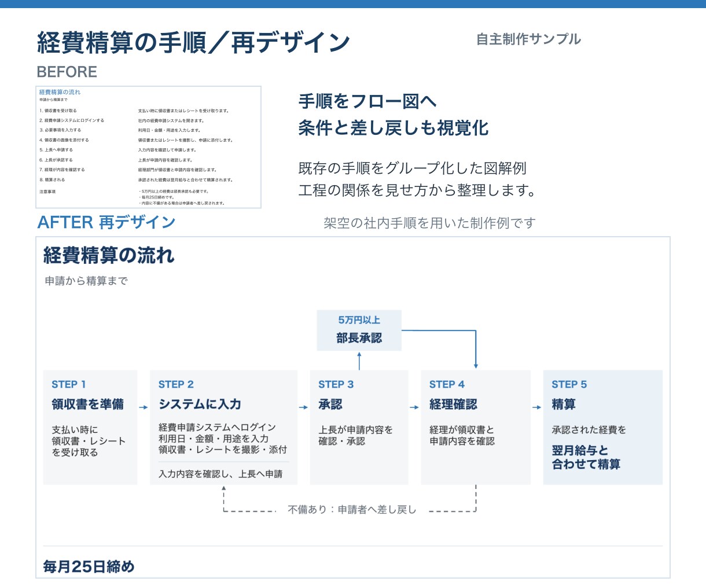
Task: Click "2. 経費申請システムにログインする" in BEFORE list
Action: [x=72, y=120]
